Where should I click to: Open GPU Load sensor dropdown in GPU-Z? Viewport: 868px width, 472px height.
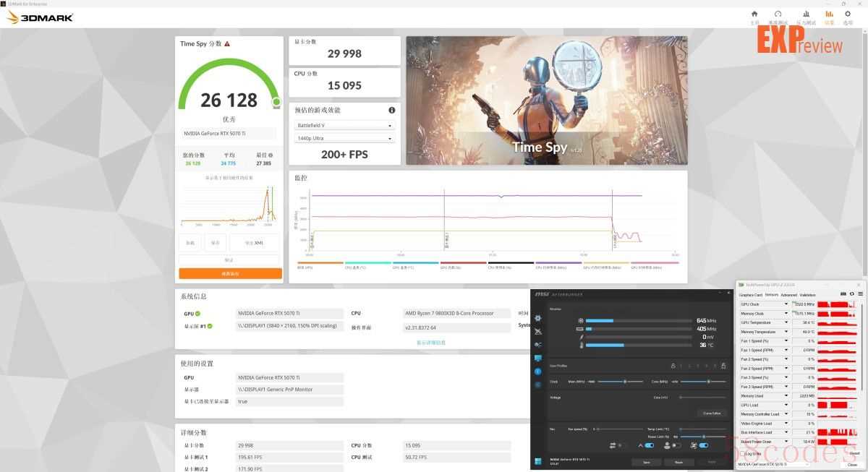(x=786, y=405)
